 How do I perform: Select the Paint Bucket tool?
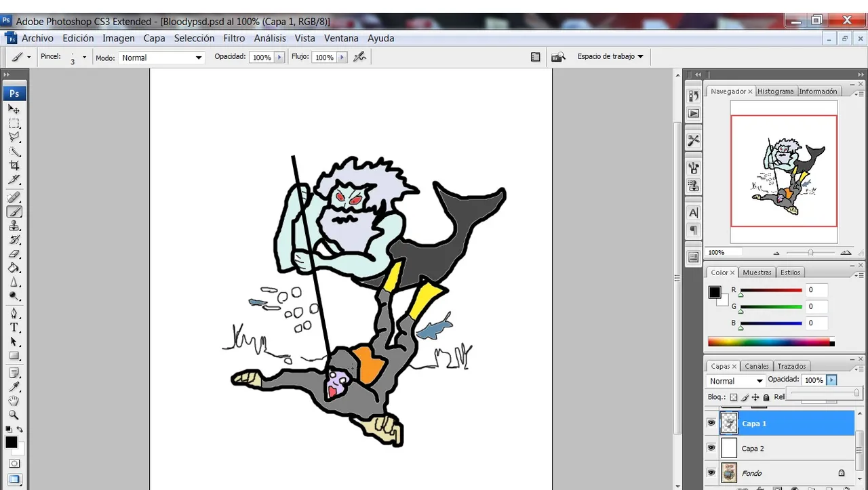(x=14, y=268)
